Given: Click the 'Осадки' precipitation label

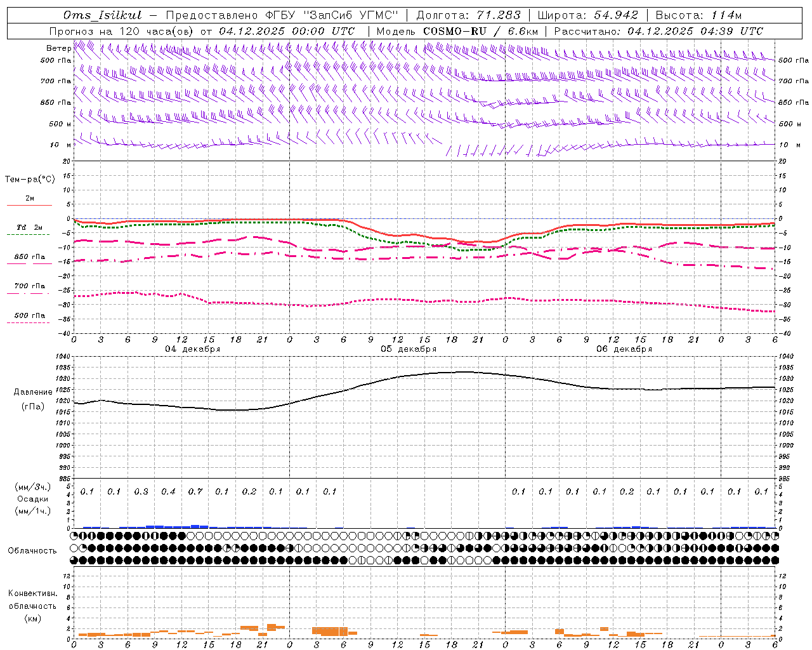Looking at the screenshot, I should [33, 499].
